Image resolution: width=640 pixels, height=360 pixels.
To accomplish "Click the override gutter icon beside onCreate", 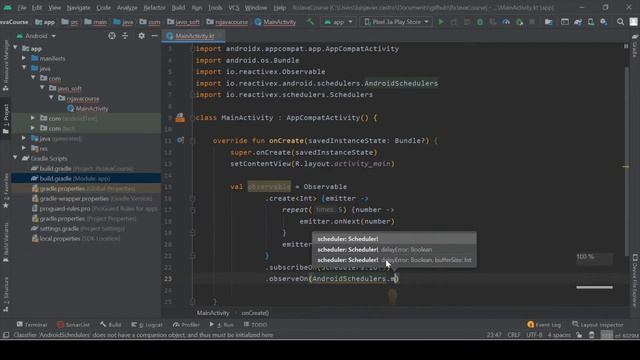I will pos(180,140).
